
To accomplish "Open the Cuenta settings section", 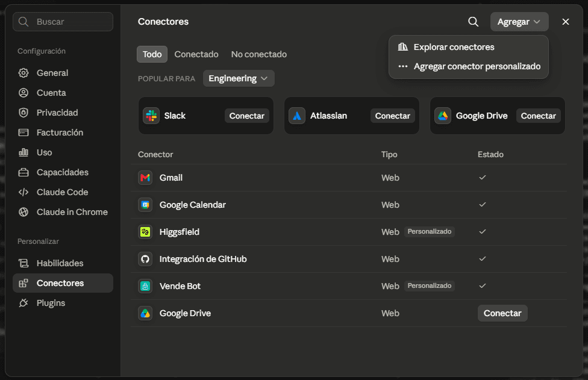I will tap(63, 93).
